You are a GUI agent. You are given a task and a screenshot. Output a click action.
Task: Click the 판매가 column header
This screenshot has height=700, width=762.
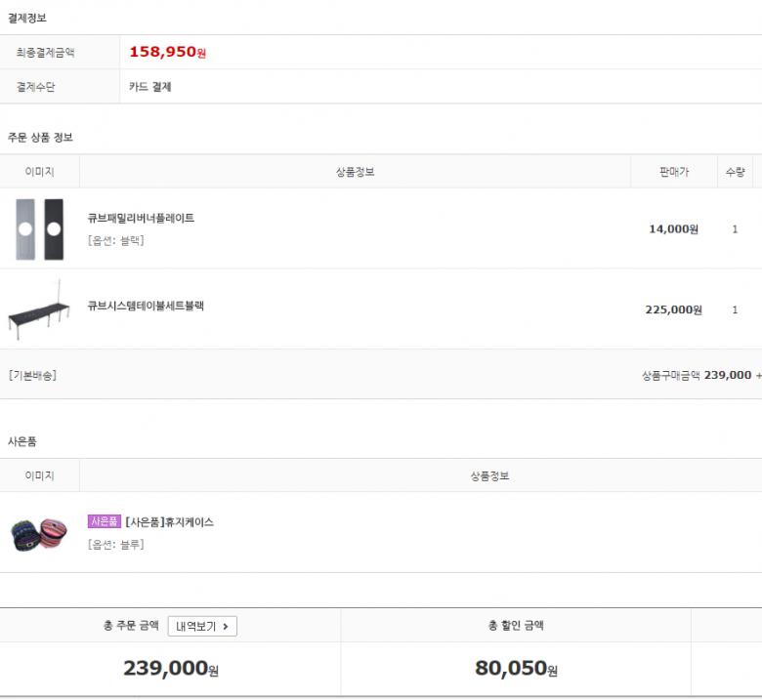click(673, 172)
